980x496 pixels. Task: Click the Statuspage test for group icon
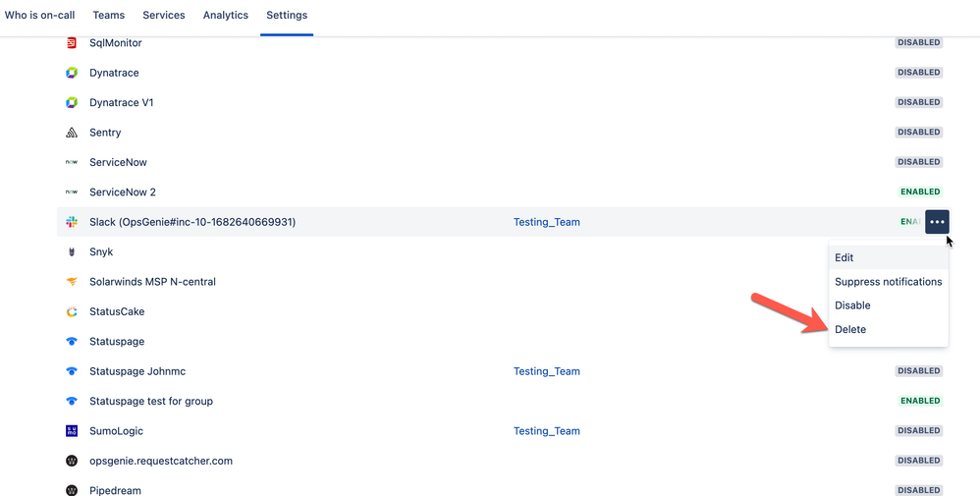72,401
